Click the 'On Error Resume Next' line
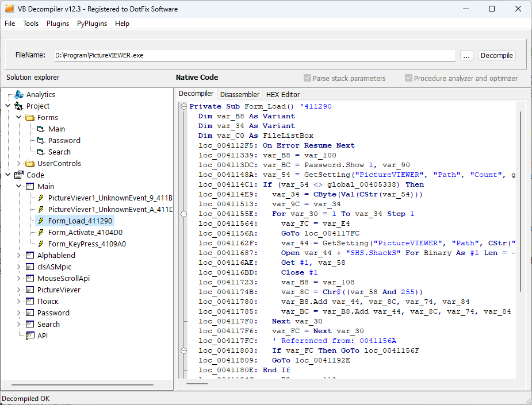The width and height of the screenshot is (532, 405). coord(277,145)
